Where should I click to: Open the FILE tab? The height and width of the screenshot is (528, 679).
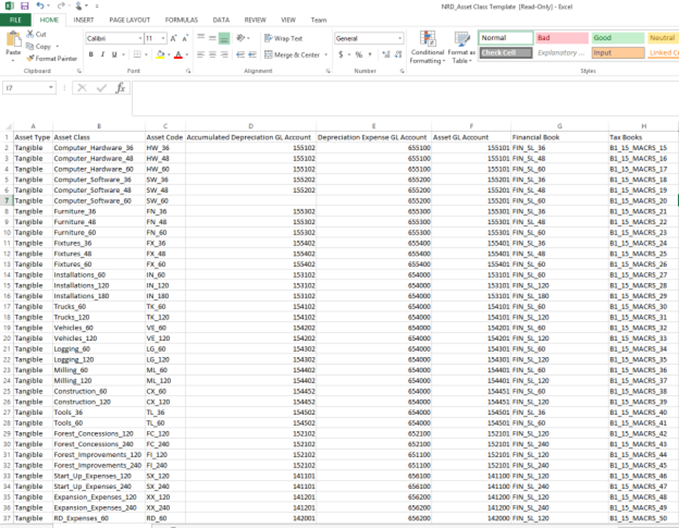[x=16, y=20]
